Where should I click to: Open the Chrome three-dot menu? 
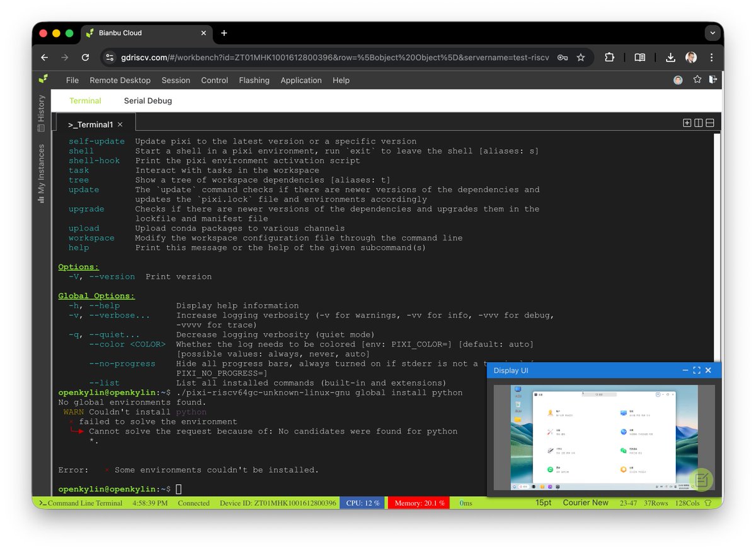coord(712,57)
